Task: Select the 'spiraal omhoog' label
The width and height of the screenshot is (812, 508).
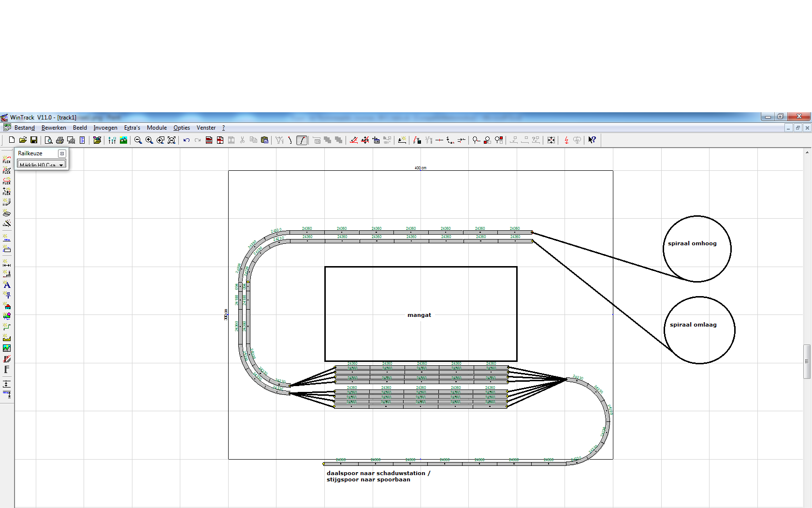Action: (x=692, y=243)
